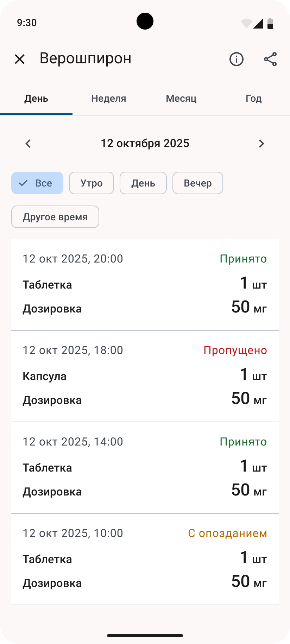
Task: Open the 20:00 Принято entry
Action: [145, 285]
